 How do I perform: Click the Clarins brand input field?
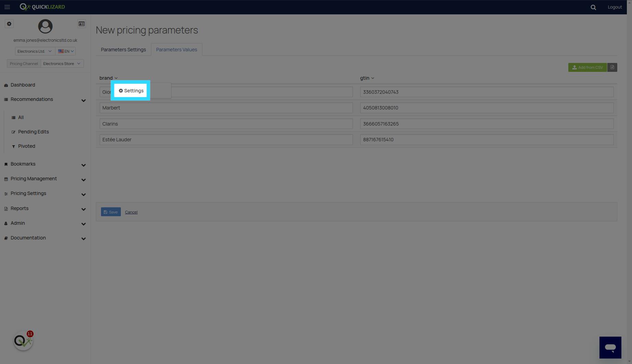[x=226, y=124]
